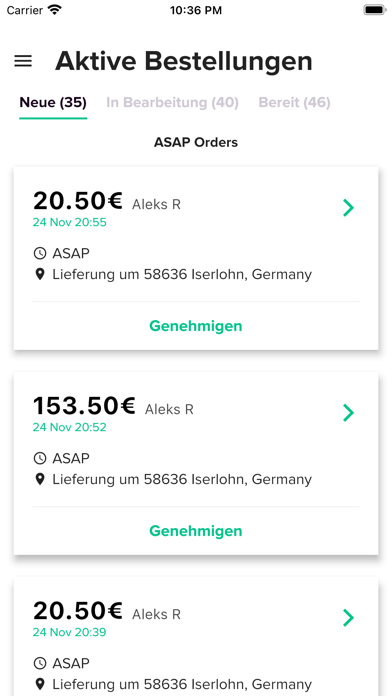This screenshot has width=392, height=696.
Task: Open the hamburger menu
Action: tap(23, 61)
